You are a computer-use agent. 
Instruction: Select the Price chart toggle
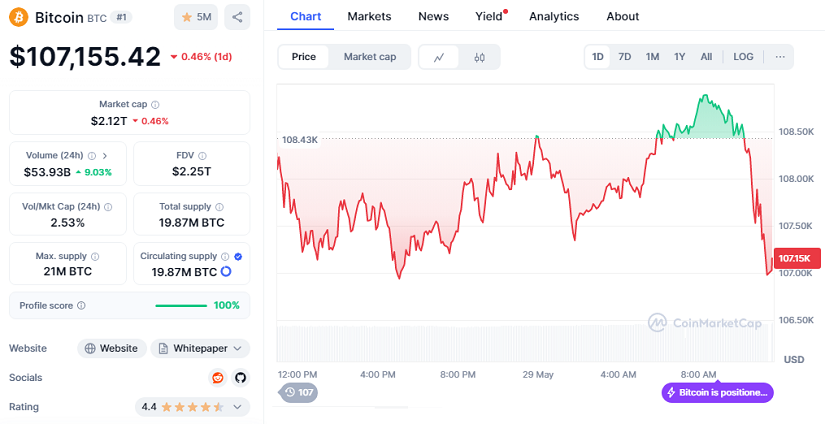click(x=304, y=57)
